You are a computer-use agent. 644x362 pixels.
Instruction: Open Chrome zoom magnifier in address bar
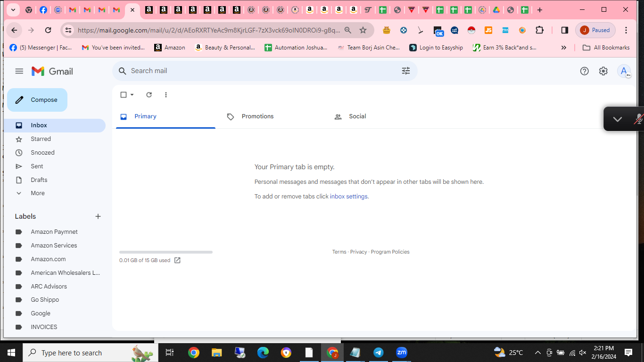pyautogui.click(x=348, y=30)
